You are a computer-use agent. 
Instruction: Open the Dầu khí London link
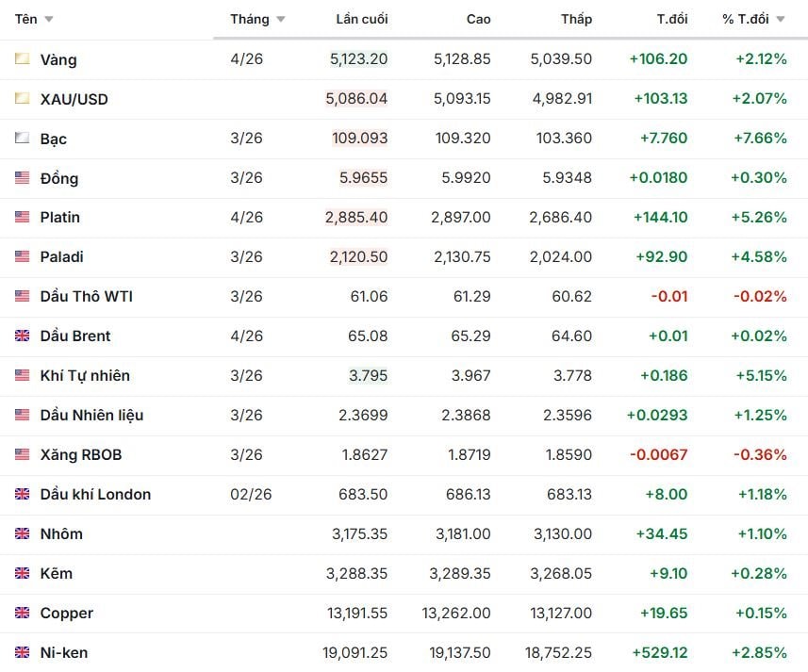pos(95,494)
